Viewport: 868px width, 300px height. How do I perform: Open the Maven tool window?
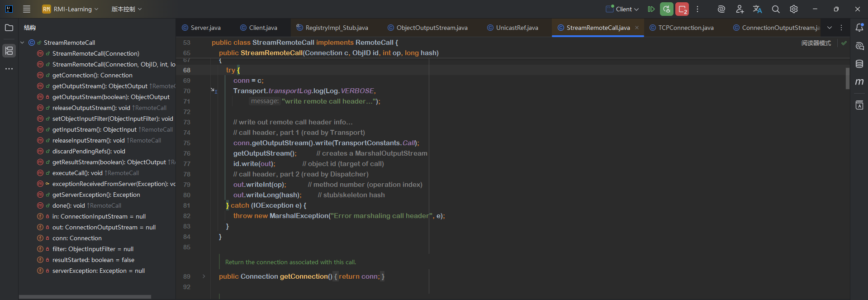pos(859,82)
